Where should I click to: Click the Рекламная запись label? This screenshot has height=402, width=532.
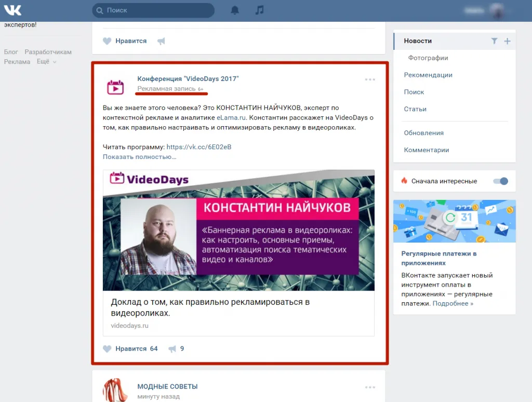(x=166, y=88)
